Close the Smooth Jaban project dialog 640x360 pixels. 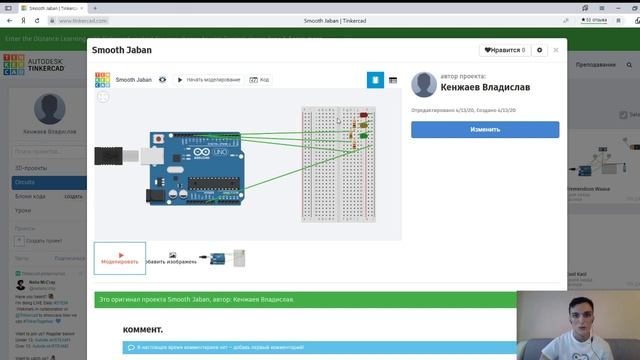(x=556, y=50)
